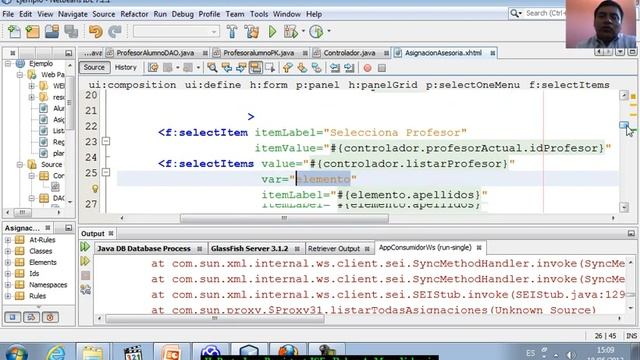This screenshot has height=360, width=640.
Task: Click h:panelGrid in breadcrumb bar
Action: (383, 85)
